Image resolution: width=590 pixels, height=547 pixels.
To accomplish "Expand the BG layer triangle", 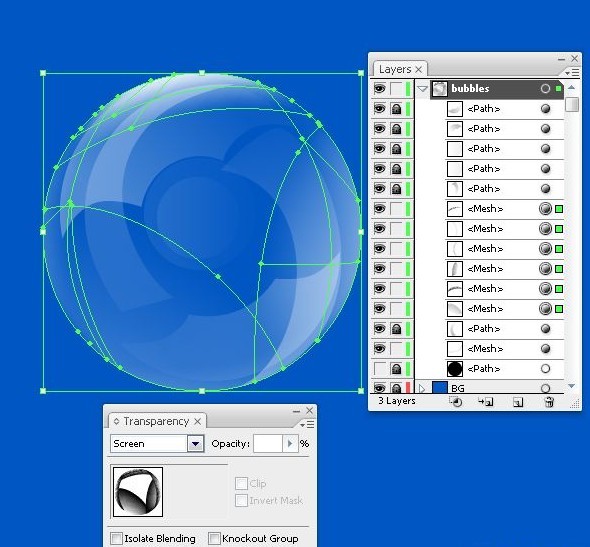I will point(422,389).
